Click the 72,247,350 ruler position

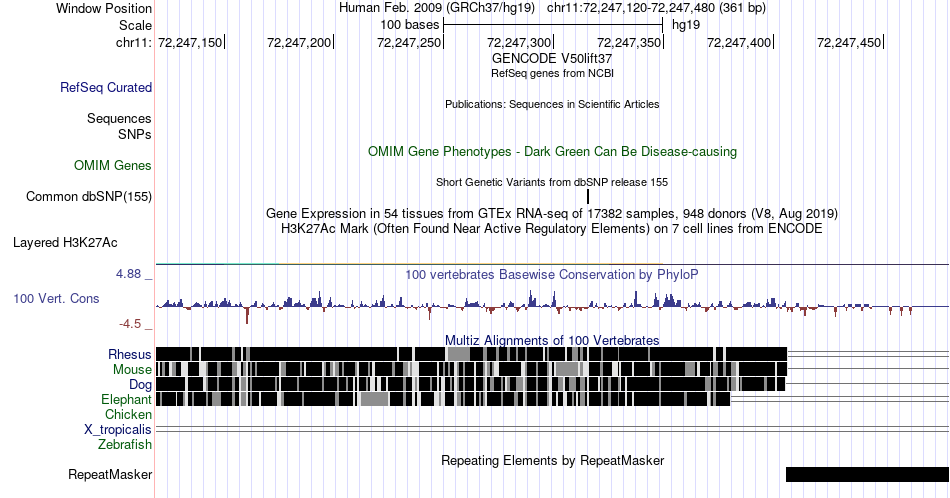point(629,42)
